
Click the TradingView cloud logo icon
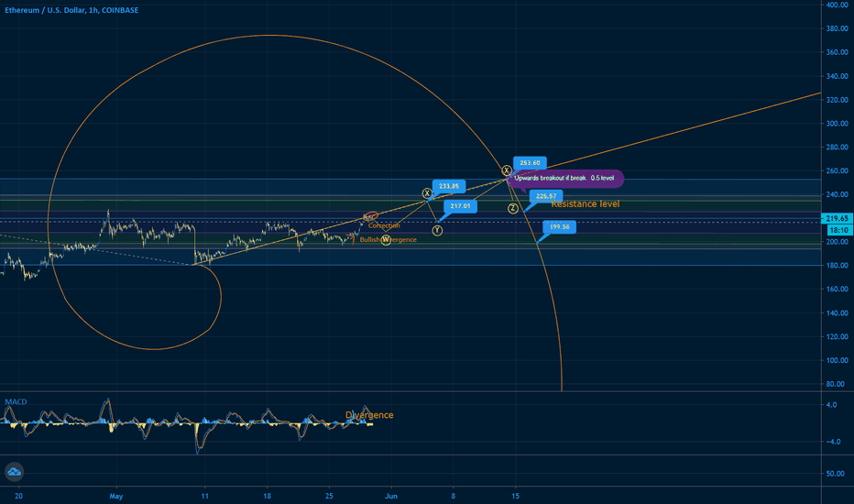14,472
